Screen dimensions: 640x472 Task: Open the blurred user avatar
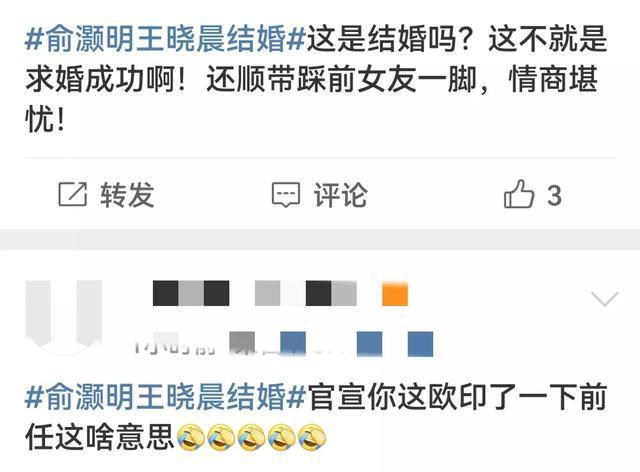[x=64, y=316]
